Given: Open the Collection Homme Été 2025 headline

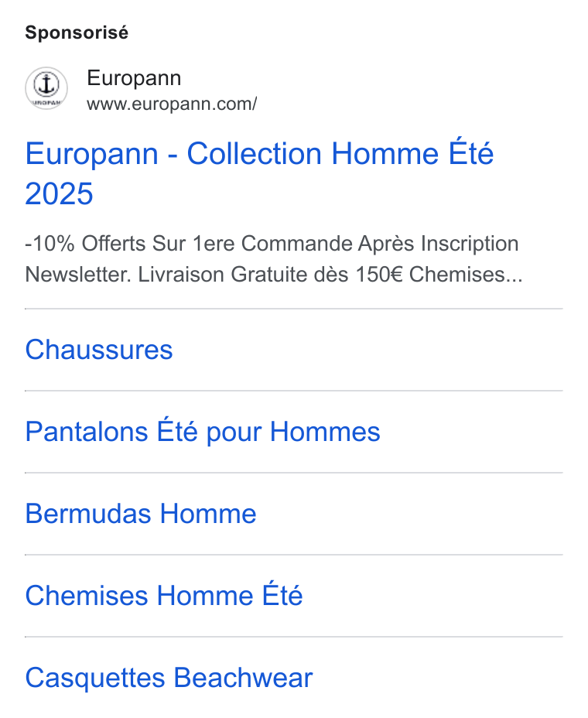Looking at the screenshot, I should click(259, 173).
